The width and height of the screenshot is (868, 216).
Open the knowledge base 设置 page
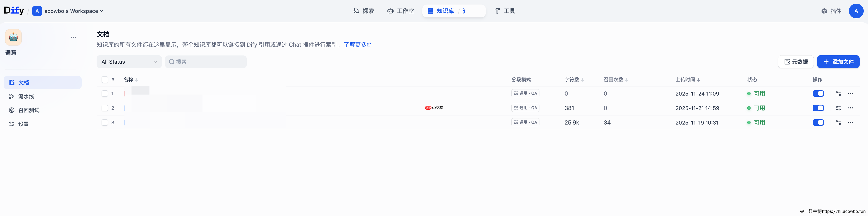coord(24,124)
